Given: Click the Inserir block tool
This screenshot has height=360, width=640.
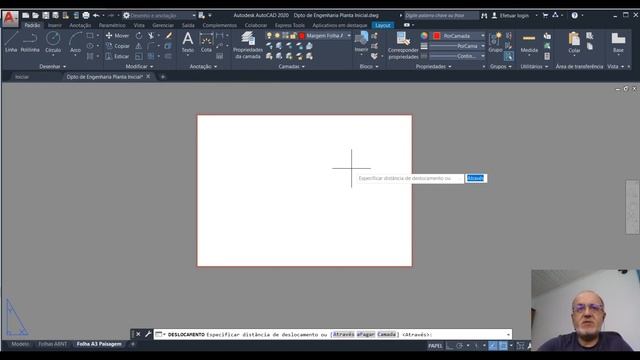Looking at the screenshot, I should click(361, 42).
